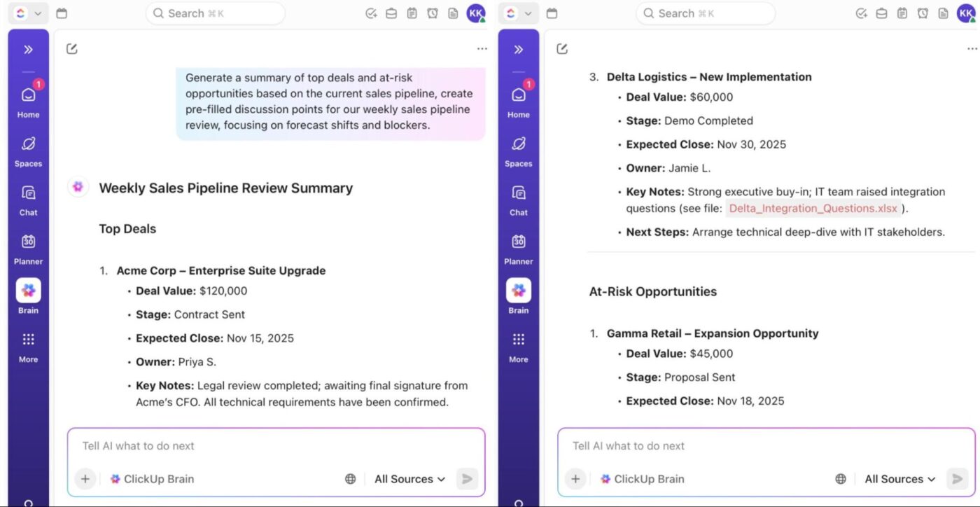Click the quick-create task checkmark icon
980x507 pixels.
tap(371, 13)
